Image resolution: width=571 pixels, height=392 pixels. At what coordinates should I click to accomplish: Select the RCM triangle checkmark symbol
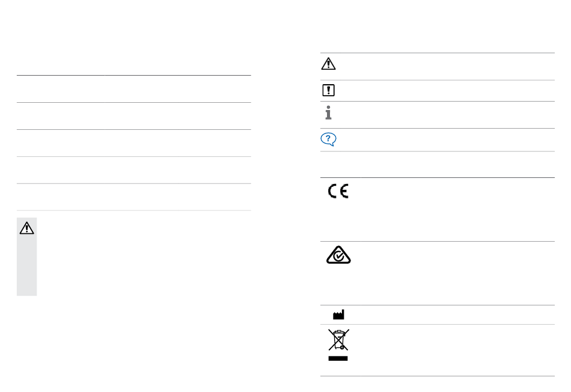pos(338,255)
